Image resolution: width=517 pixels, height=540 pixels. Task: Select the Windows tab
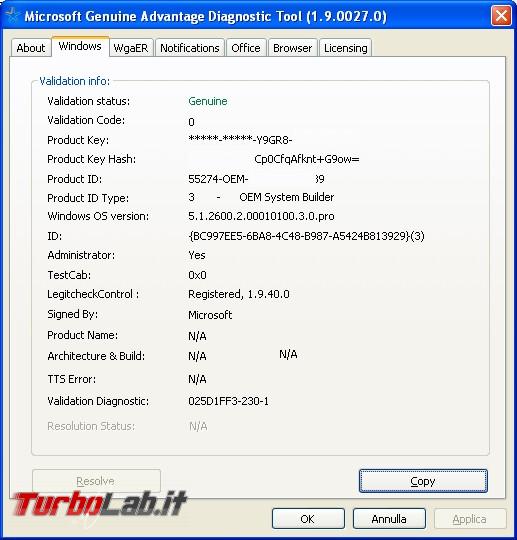(80, 46)
